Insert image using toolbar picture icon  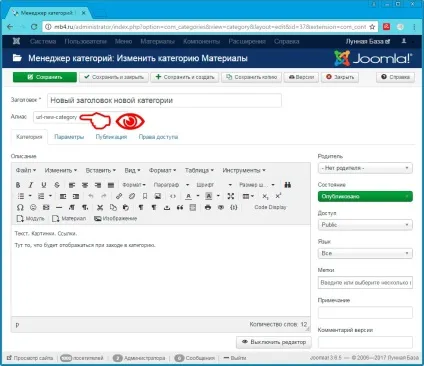pyautogui.click(x=158, y=196)
